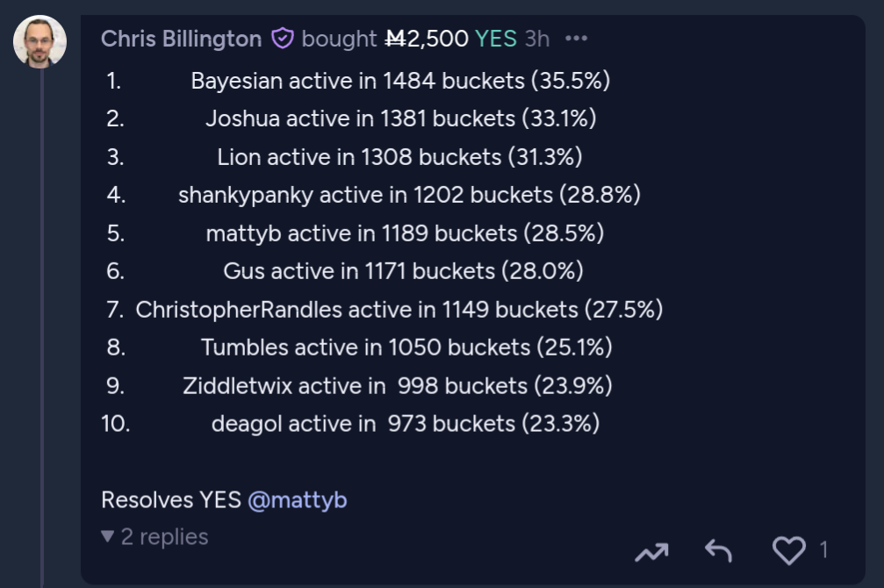Screen dimensions: 884x588
Task: Click the 3h comment timestamp
Action: [x=536, y=39]
